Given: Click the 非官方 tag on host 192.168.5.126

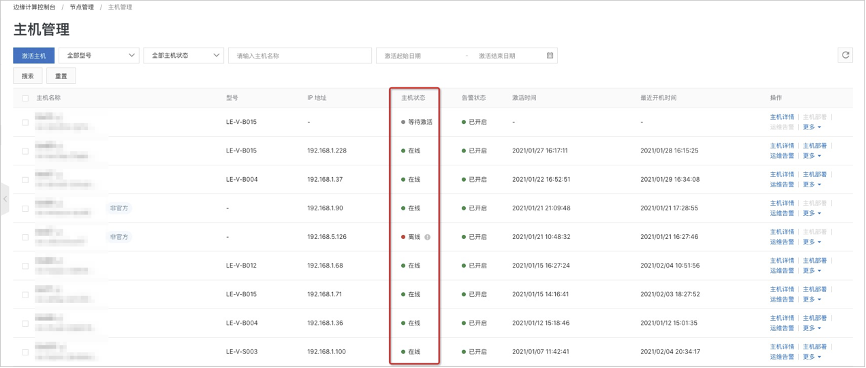Looking at the screenshot, I should pos(119,237).
